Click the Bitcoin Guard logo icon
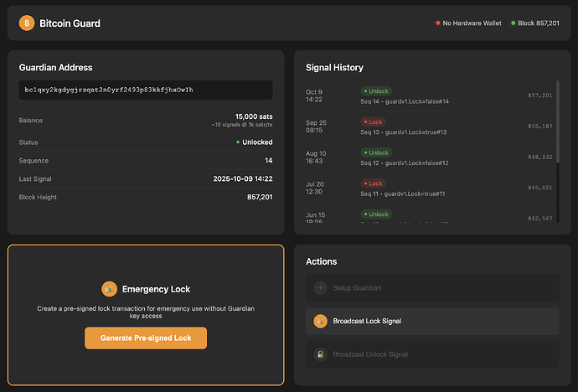Image resolution: width=578 pixels, height=392 pixels. click(26, 23)
